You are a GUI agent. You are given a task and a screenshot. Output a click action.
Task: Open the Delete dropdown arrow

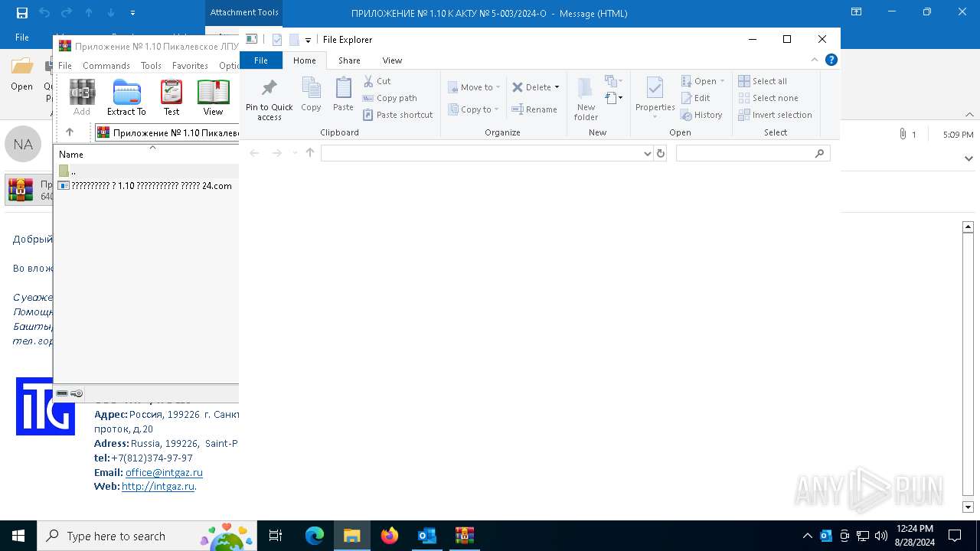coord(557,87)
